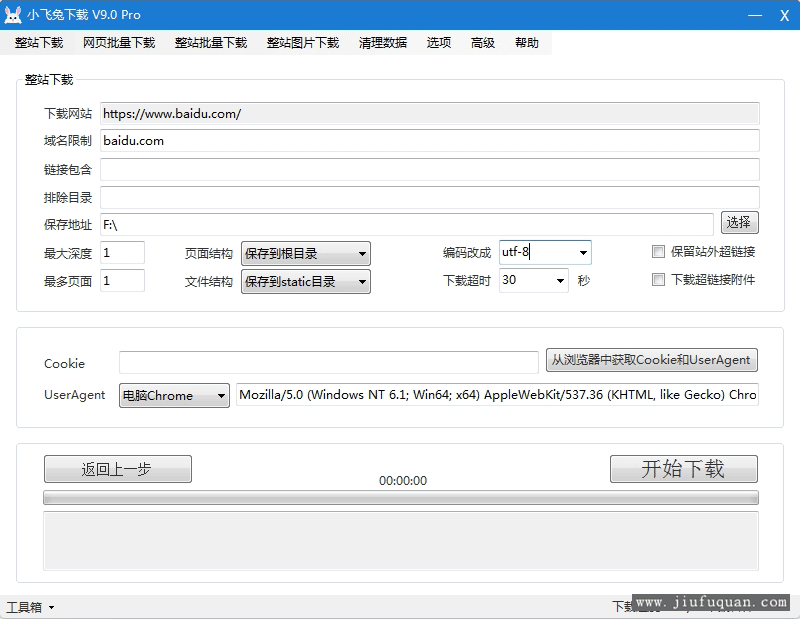The height and width of the screenshot is (619, 800).
Task: Switch to 整站批量下载 tab
Action: 211,43
